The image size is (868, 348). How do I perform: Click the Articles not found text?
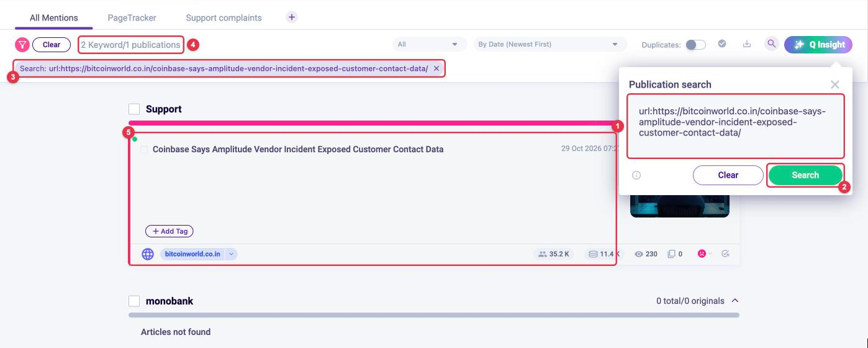tap(176, 332)
